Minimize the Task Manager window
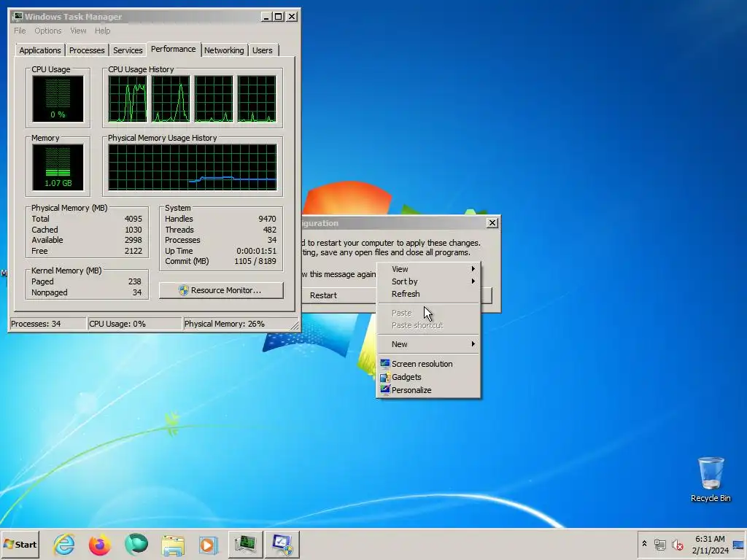The height and width of the screenshot is (560, 747). 266,17
